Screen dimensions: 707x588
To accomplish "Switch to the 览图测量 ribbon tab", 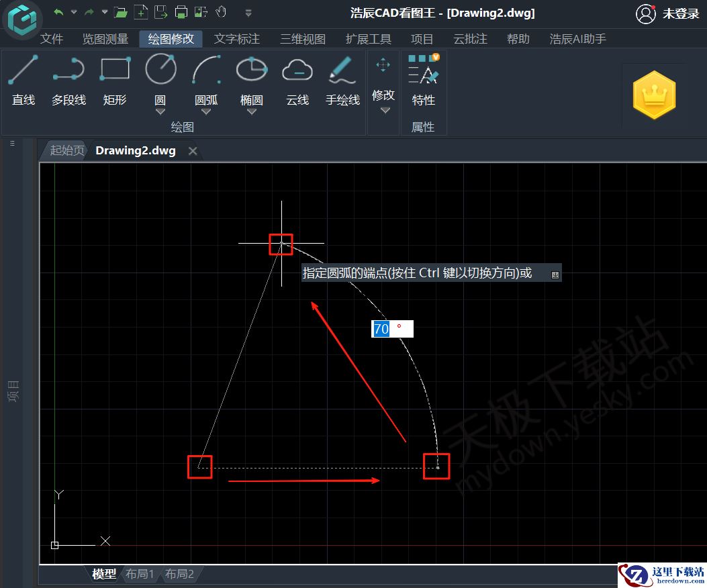I will [105, 39].
